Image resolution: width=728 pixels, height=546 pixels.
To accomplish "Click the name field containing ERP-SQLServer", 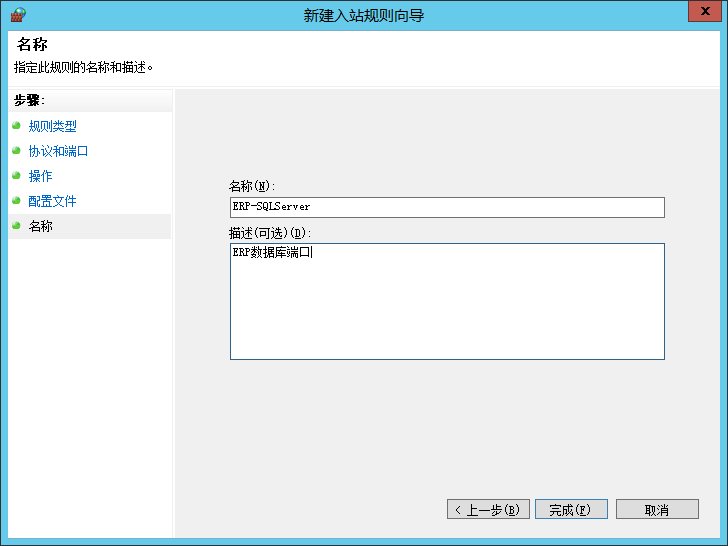I will [x=446, y=207].
